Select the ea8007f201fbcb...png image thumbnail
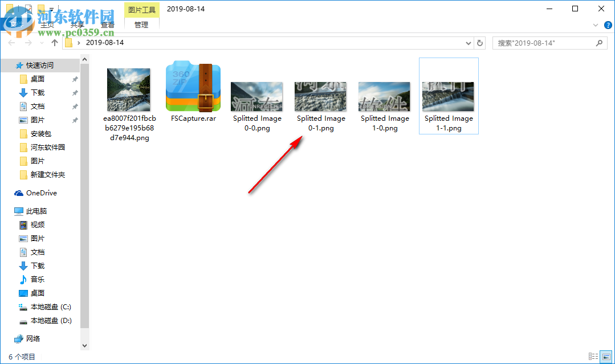This screenshot has height=364, width=615. pyautogui.click(x=129, y=90)
